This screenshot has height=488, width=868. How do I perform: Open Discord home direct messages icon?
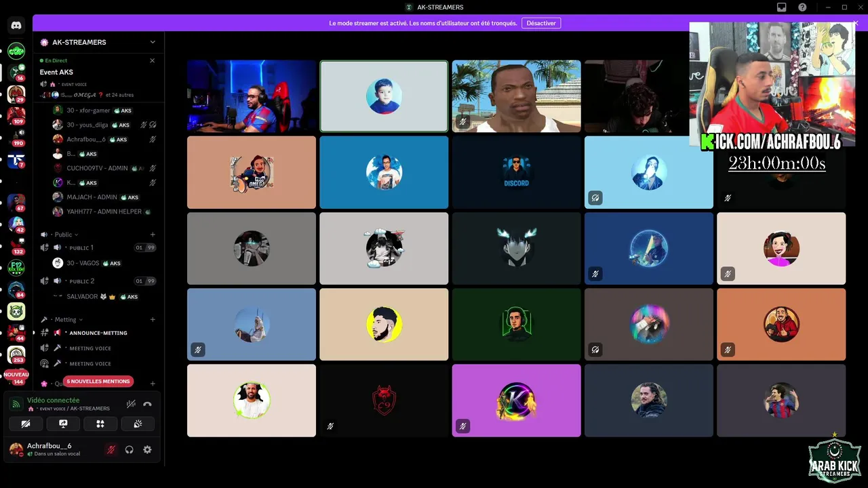click(x=16, y=25)
